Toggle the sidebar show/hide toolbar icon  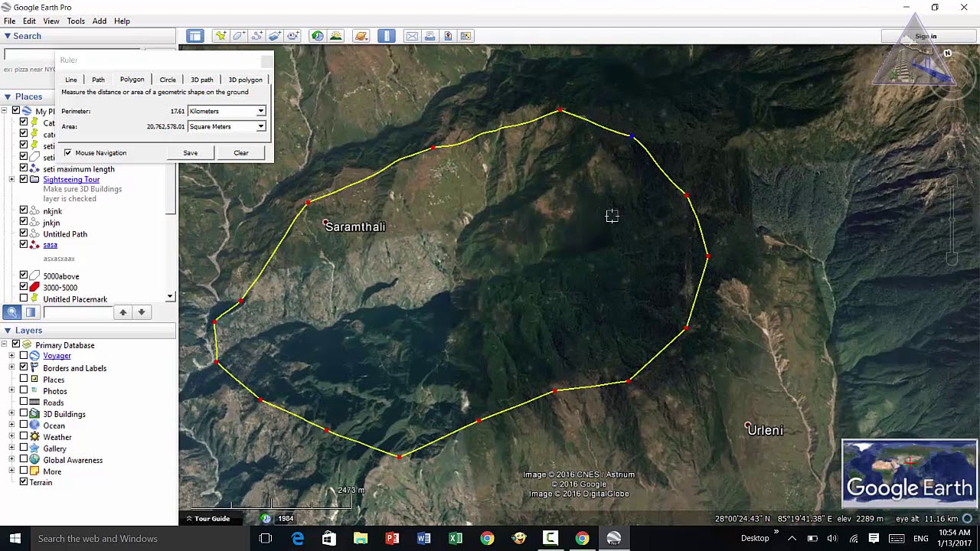pyautogui.click(x=195, y=36)
